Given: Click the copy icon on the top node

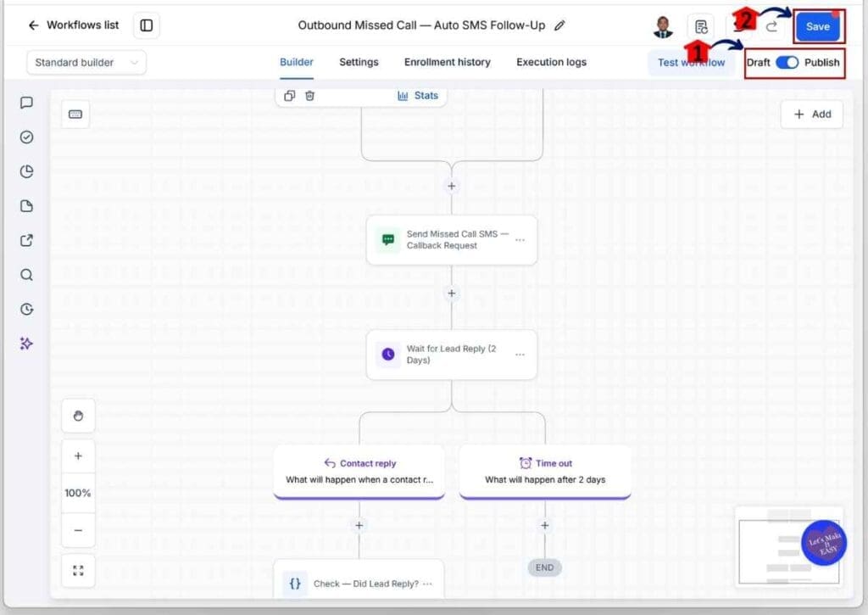Looking at the screenshot, I should [x=290, y=96].
